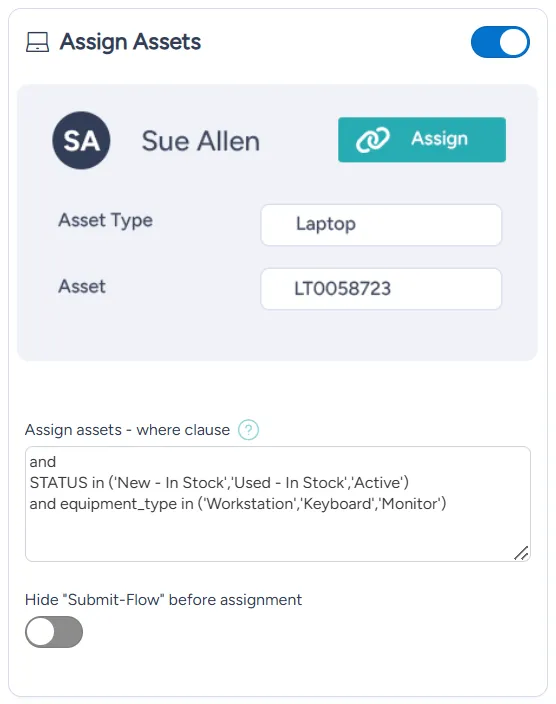Click the Asset label
This screenshot has width=556, height=704.
pos(82,286)
